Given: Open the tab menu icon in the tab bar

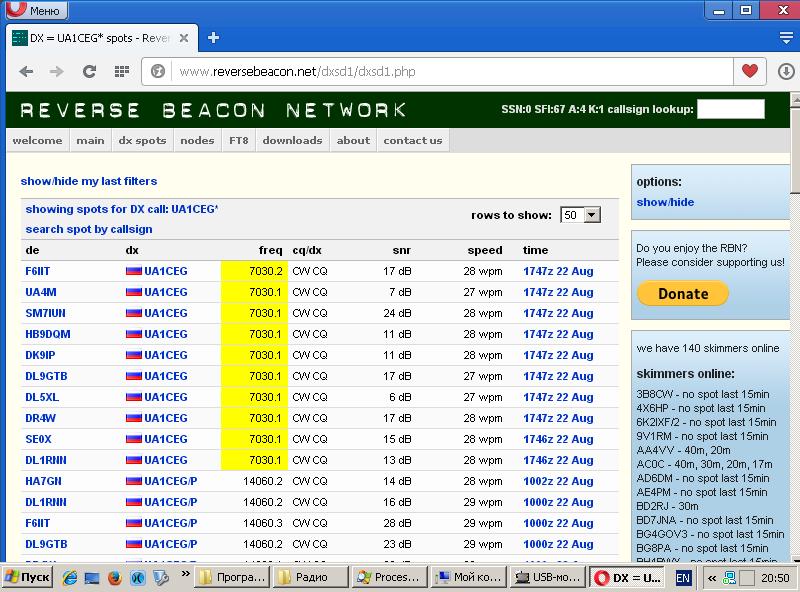Looking at the screenshot, I should [786, 38].
